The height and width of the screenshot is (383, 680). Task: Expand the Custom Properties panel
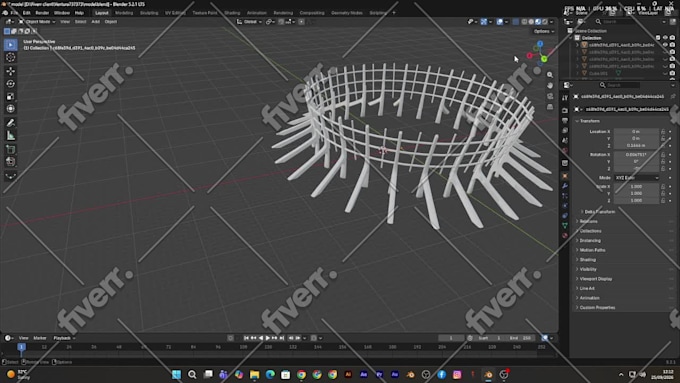(x=596, y=308)
